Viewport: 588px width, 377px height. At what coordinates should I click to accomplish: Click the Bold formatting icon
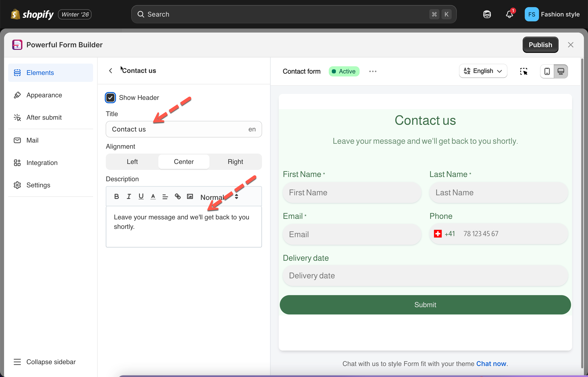point(116,196)
